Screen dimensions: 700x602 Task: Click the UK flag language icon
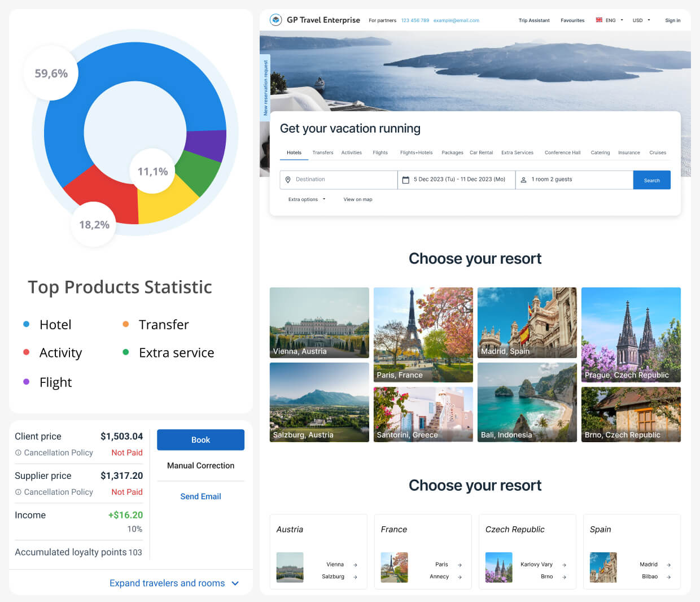[599, 20]
